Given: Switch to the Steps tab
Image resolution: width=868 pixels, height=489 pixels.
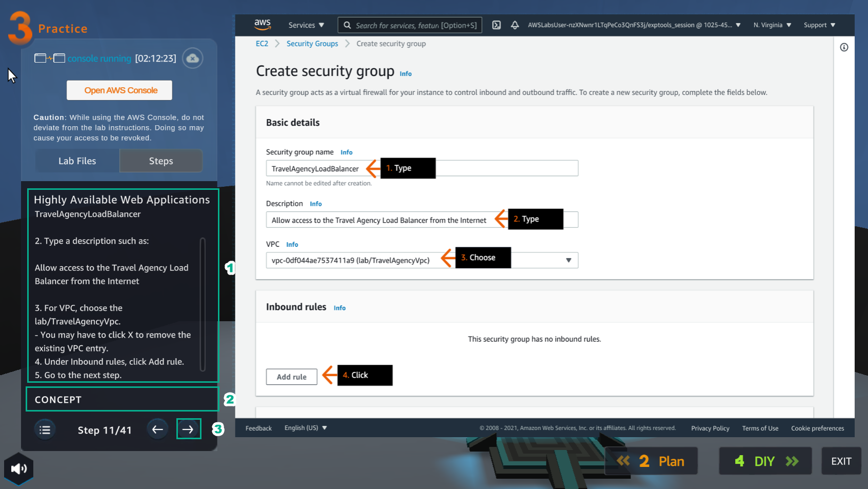Looking at the screenshot, I should click(161, 161).
